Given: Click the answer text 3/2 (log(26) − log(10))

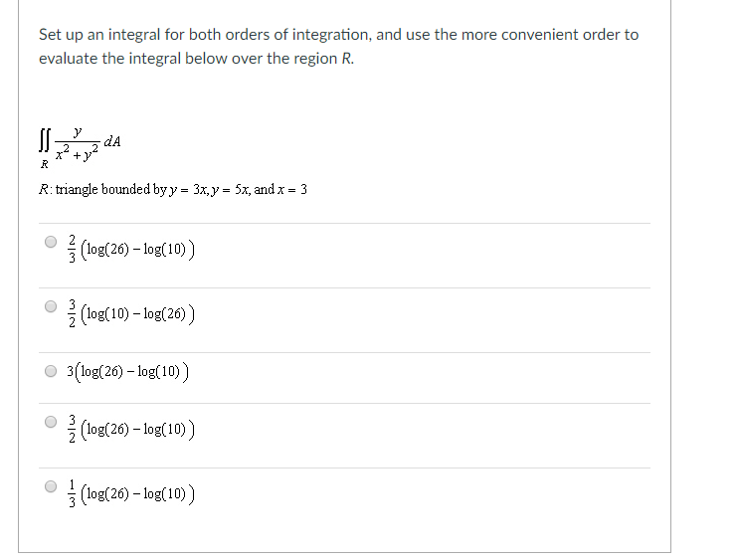Looking at the screenshot, I should (131, 429).
